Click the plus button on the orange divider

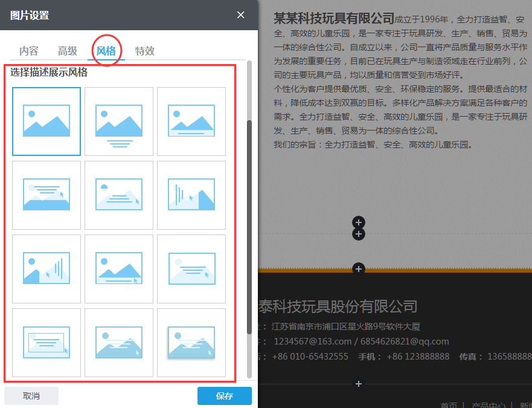point(359,268)
